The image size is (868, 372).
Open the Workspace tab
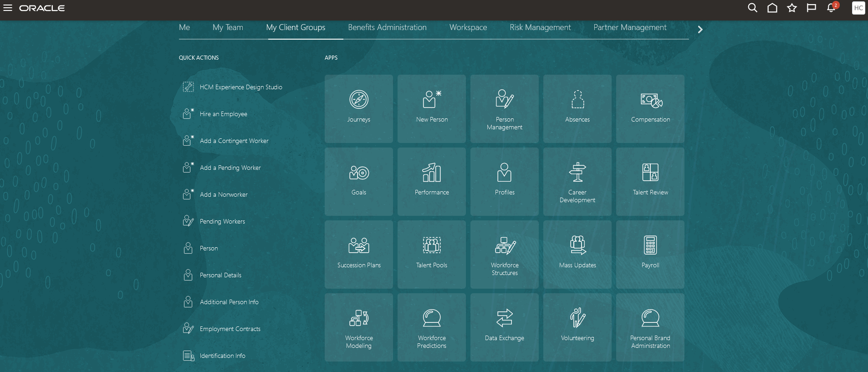coord(468,27)
